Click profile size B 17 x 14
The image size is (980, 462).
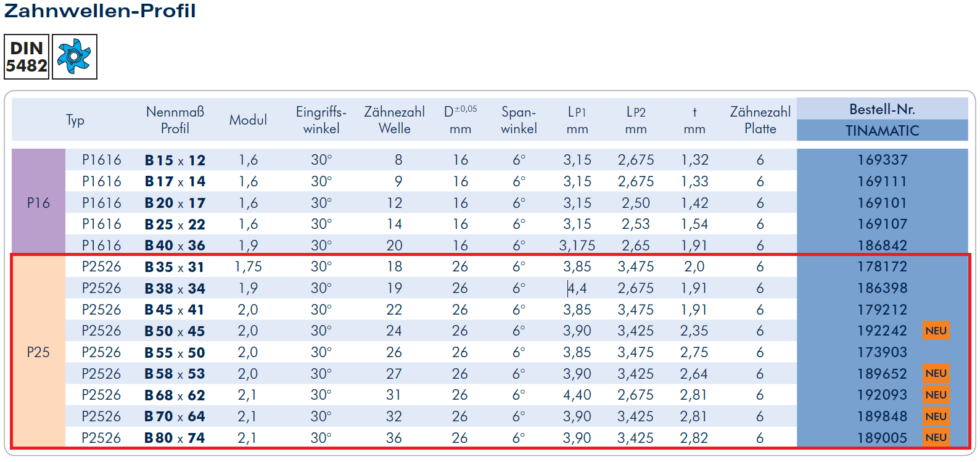pos(175,181)
